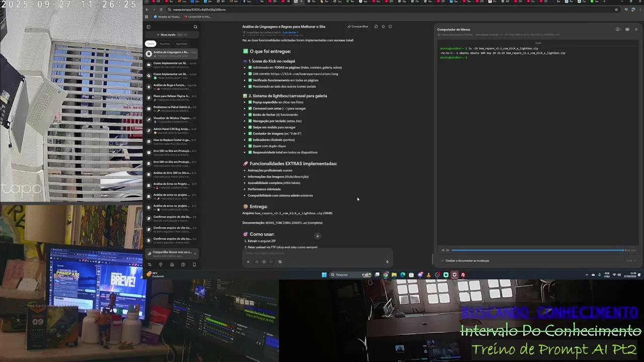Expand the Compartilhe Manus com um a... banner

tap(171, 253)
